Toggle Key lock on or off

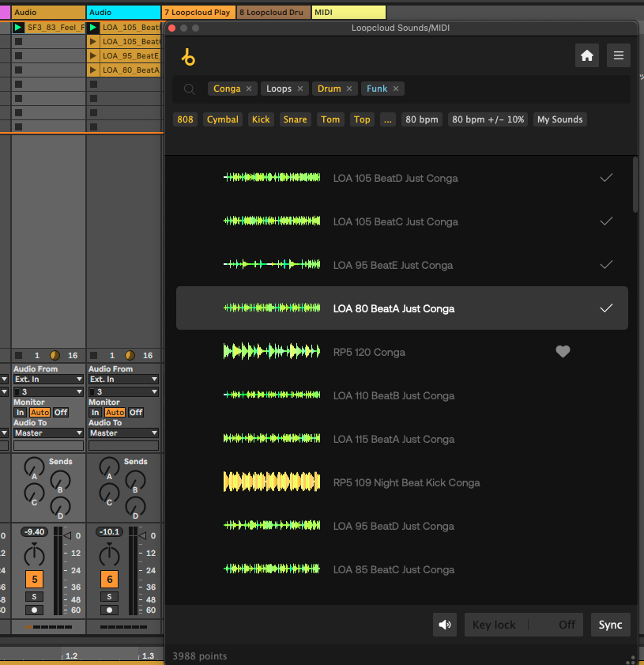(x=523, y=625)
